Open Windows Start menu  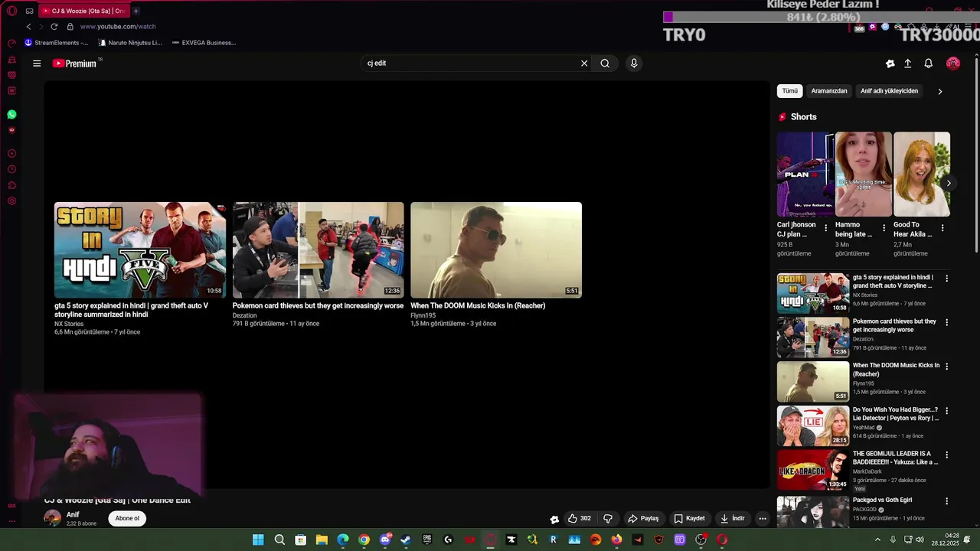[258, 540]
